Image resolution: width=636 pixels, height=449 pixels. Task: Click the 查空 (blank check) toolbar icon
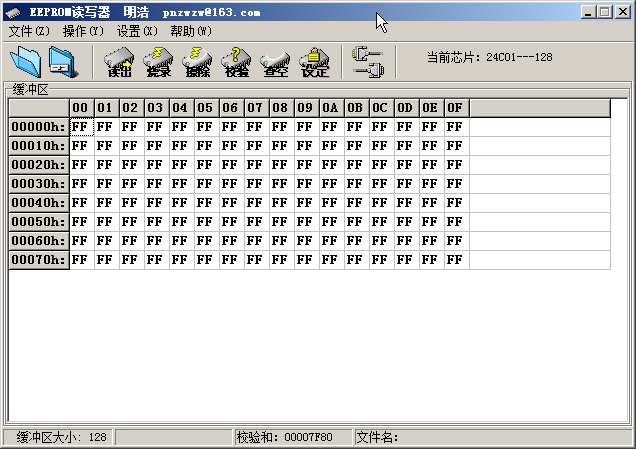[x=275, y=62]
